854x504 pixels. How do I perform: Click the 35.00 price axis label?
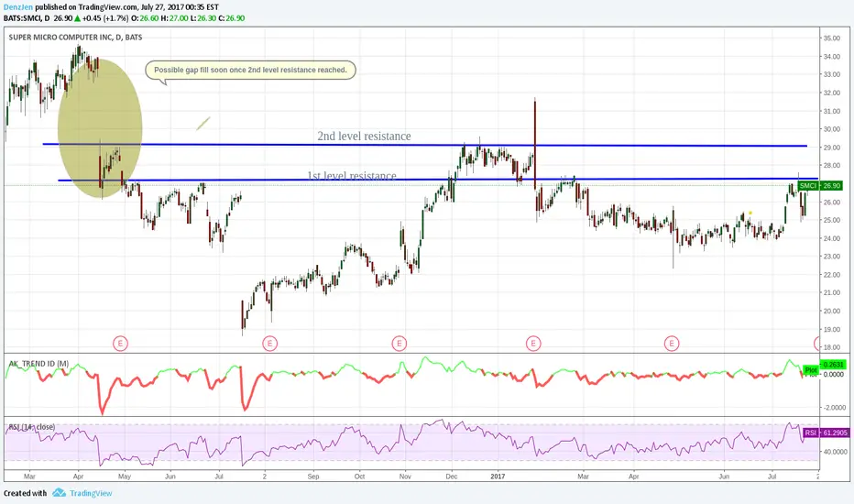tap(831, 38)
